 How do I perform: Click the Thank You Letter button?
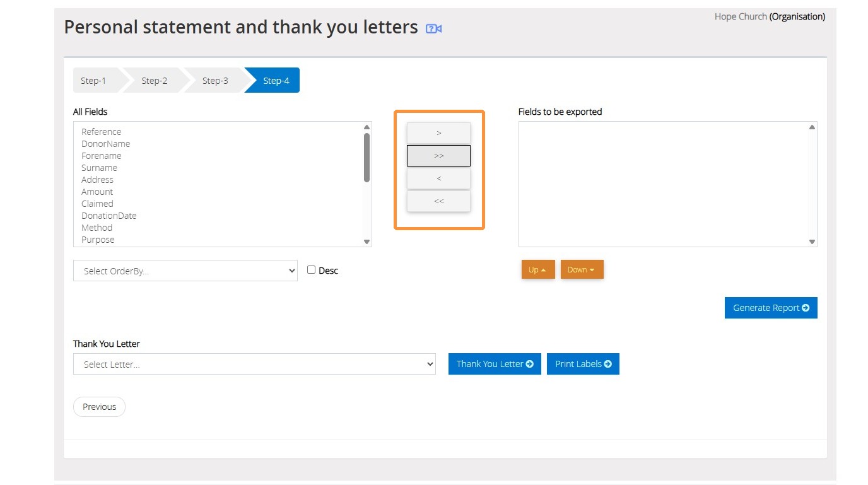coord(495,364)
